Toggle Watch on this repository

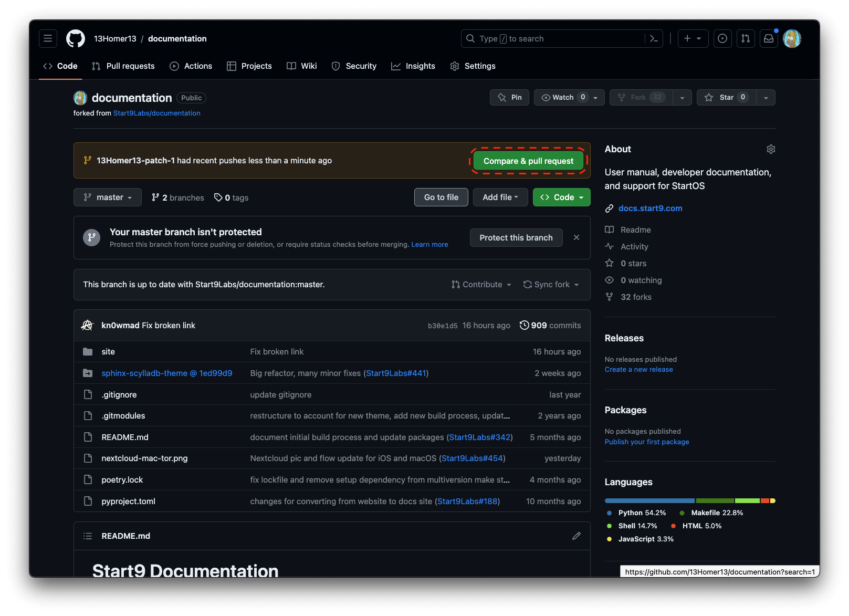(x=563, y=97)
